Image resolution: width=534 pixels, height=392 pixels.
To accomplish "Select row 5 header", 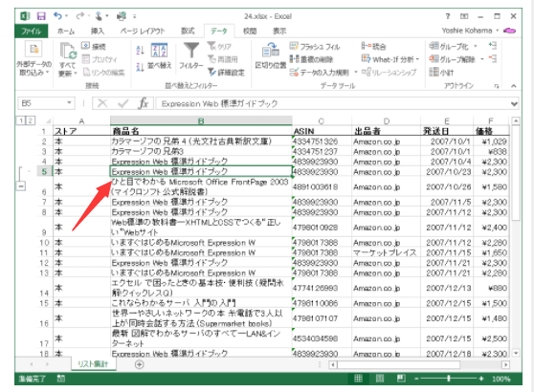I will [x=44, y=171].
